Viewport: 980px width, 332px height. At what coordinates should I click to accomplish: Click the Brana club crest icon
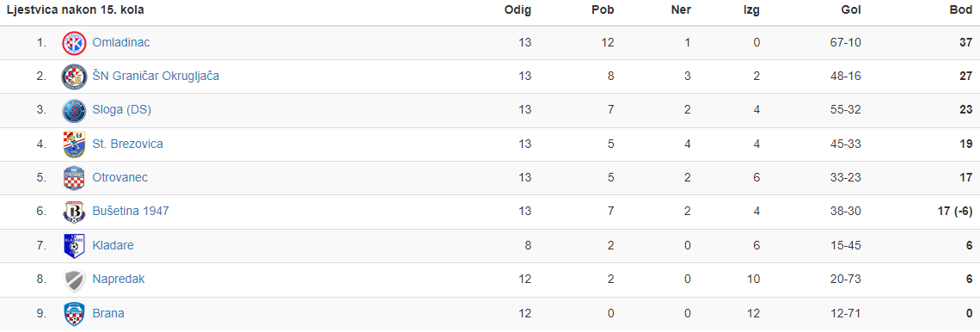tap(74, 312)
